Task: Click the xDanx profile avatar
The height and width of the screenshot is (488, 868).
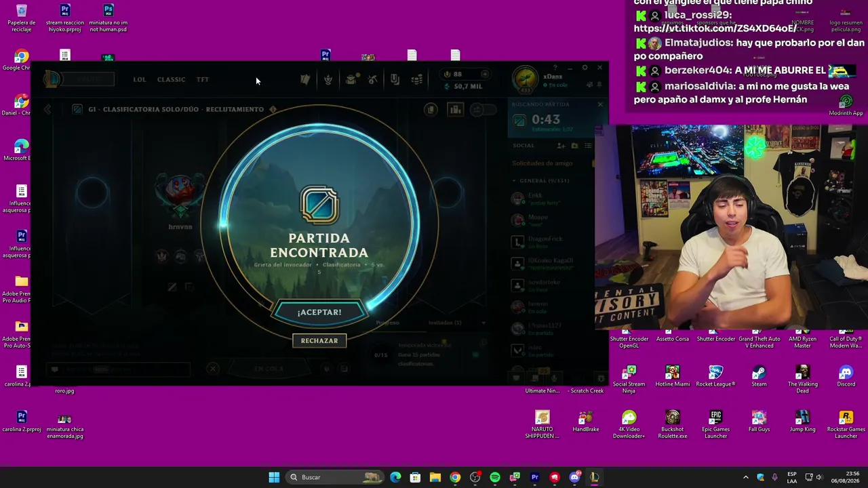Action: 525,80
